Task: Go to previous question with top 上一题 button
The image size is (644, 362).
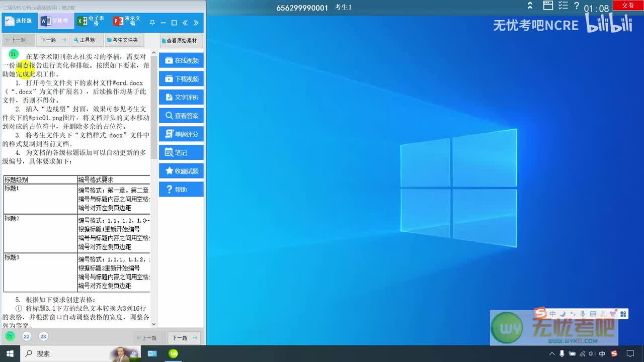Action: 19,40
